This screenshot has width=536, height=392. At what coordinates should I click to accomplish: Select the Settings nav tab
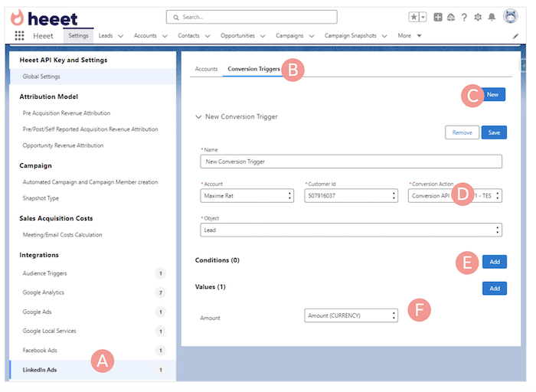[78, 35]
